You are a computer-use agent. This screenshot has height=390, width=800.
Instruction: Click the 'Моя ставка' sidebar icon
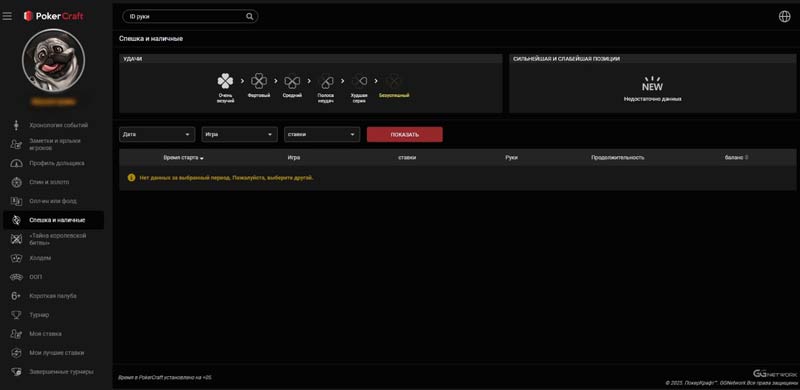[x=16, y=334]
